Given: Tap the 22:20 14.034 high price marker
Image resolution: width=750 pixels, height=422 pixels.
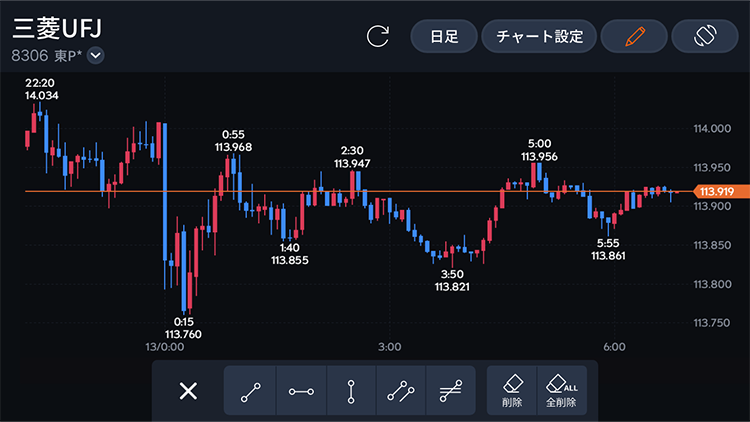Looking at the screenshot, I should pyautogui.click(x=42, y=89).
